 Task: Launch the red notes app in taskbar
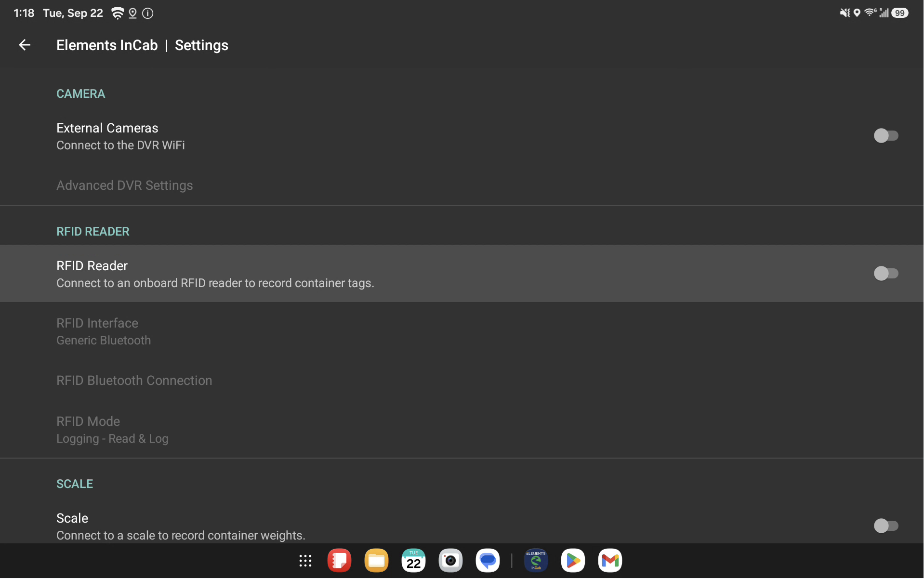coord(339,561)
